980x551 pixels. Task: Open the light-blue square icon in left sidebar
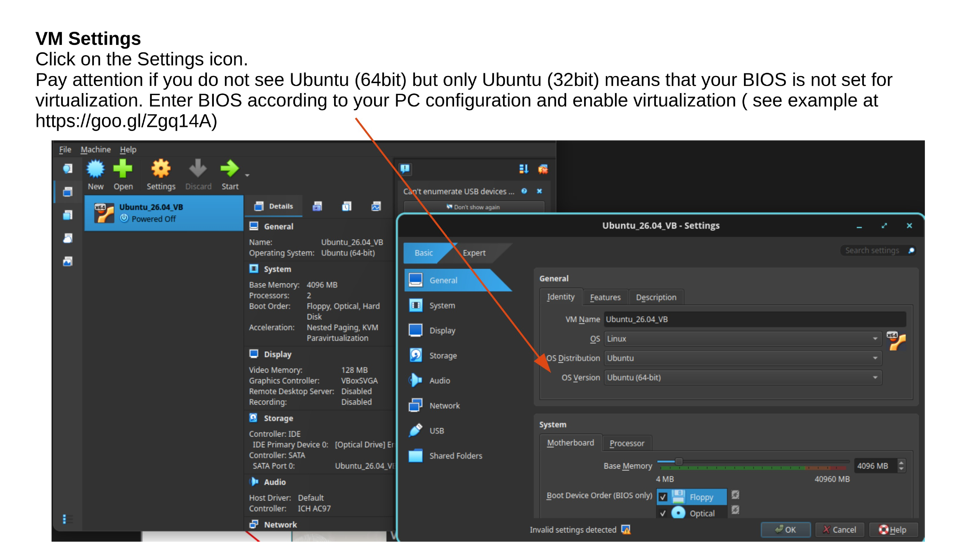(x=68, y=215)
